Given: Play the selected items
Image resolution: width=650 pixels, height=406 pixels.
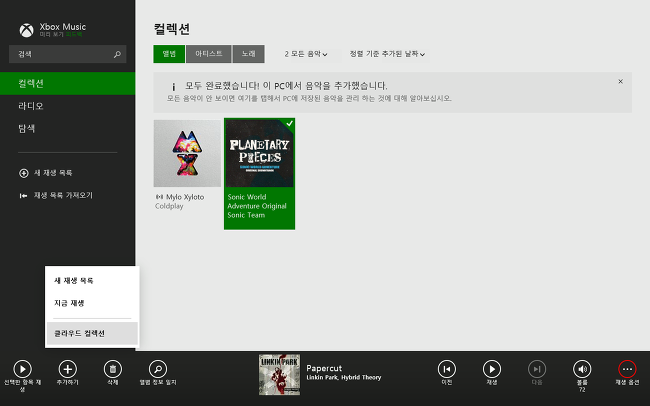Looking at the screenshot, I should (22, 369).
